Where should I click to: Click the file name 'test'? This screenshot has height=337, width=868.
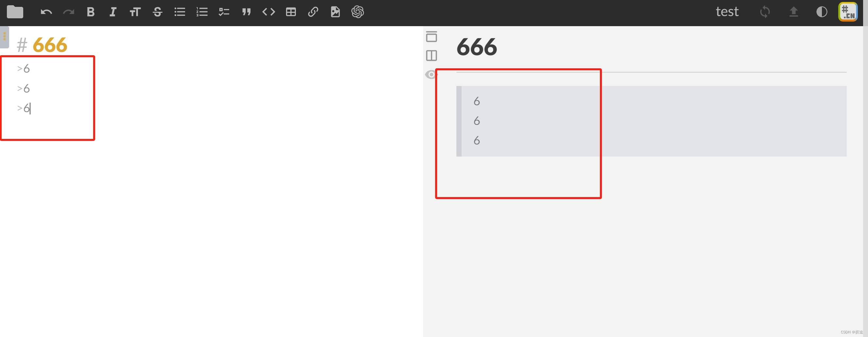click(727, 12)
